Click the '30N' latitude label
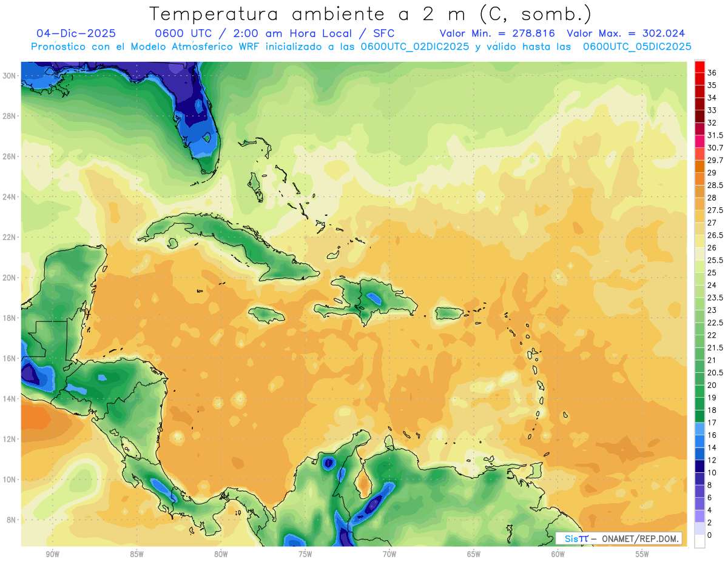 pyautogui.click(x=10, y=75)
